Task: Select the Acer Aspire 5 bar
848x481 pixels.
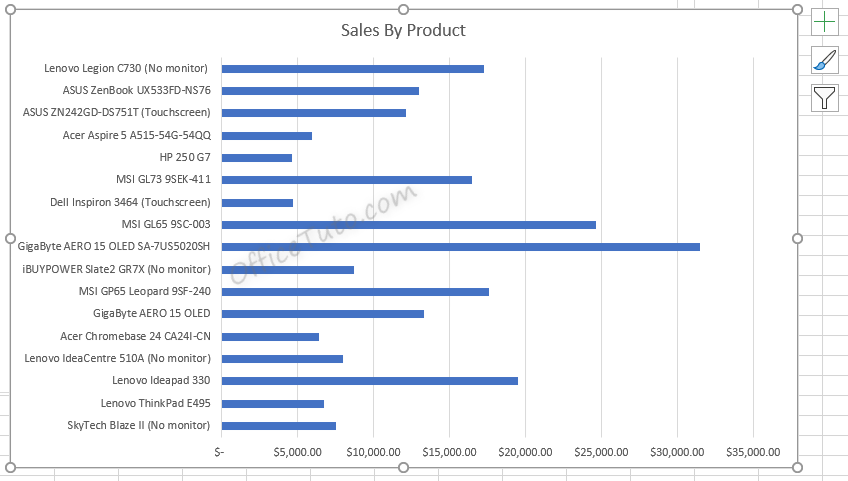Action: click(x=267, y=136)
